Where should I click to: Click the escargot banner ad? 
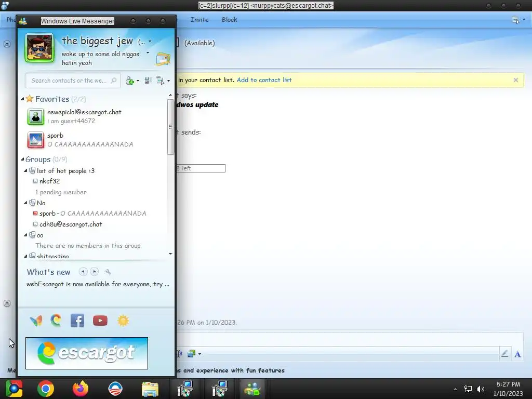pos(87,353)
